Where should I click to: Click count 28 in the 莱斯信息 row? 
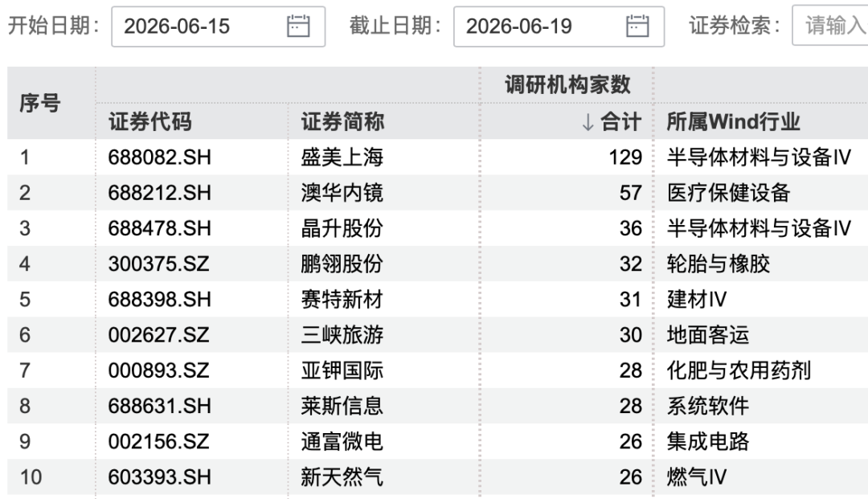tap(631, 406)
